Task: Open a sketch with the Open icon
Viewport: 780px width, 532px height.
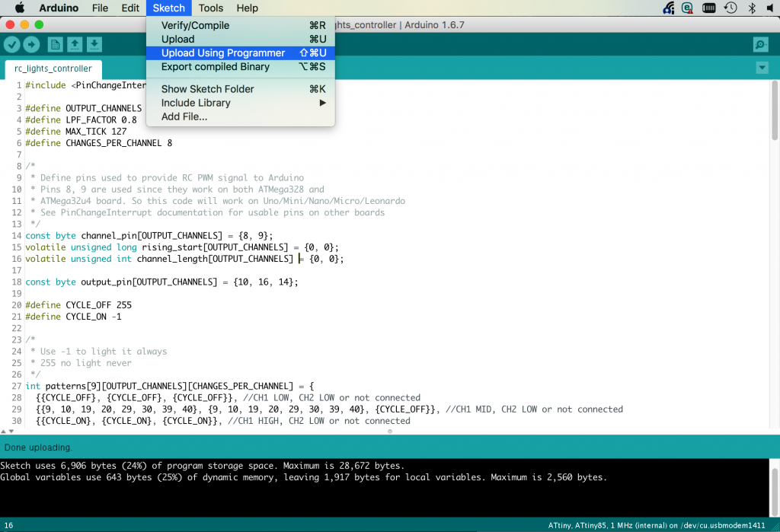Action: (x=75, y=45)
